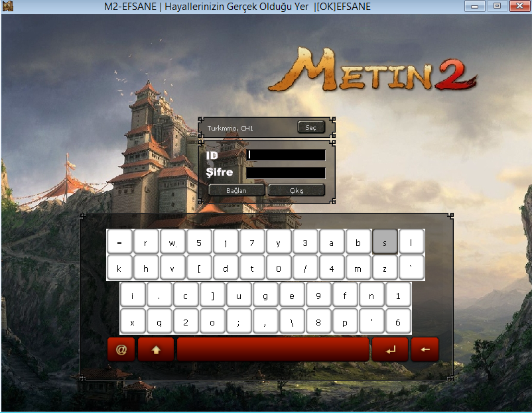The width and height of the screenshot is (532, 413).
Task: Maximize the M2-EFSANE window
Action: coord(497,6)
